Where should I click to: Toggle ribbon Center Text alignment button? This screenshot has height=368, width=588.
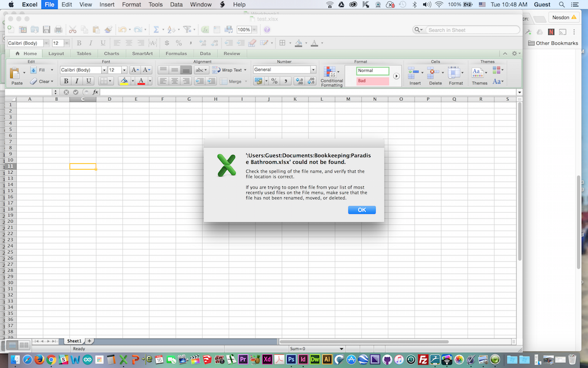(x=175, y=81)
